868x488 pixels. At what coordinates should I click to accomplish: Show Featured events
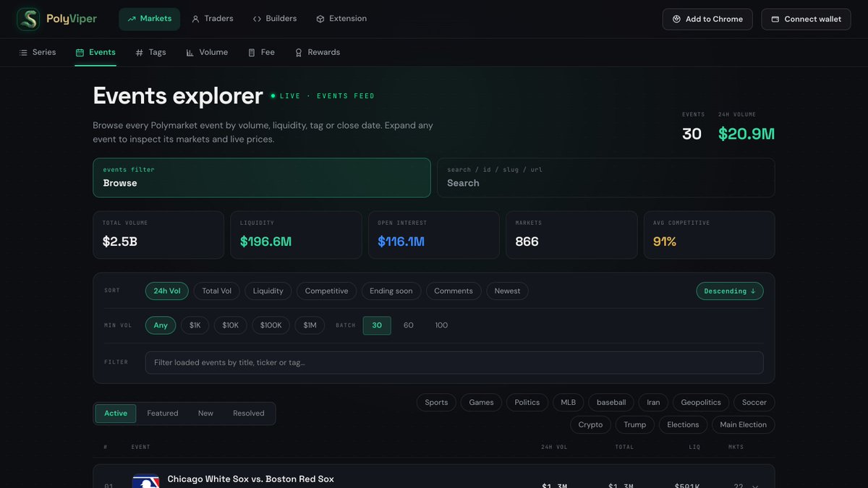pyautogui.click(x=163, y=414)
